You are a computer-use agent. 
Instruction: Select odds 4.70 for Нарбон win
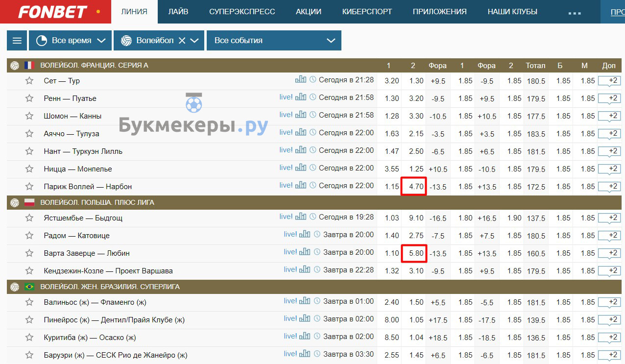coord(413,186)
